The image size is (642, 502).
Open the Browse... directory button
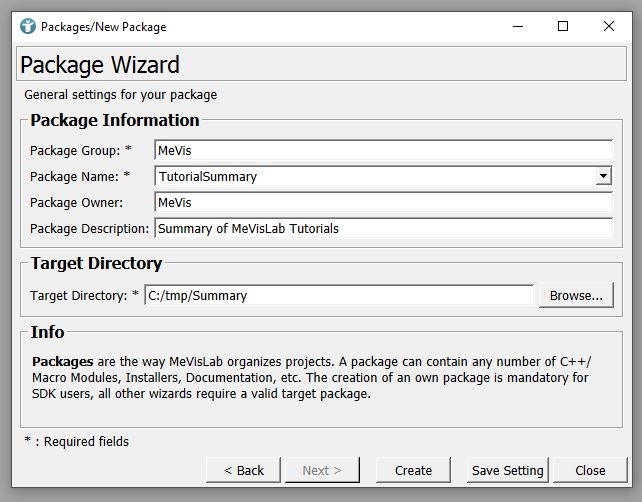pos(576,295)
